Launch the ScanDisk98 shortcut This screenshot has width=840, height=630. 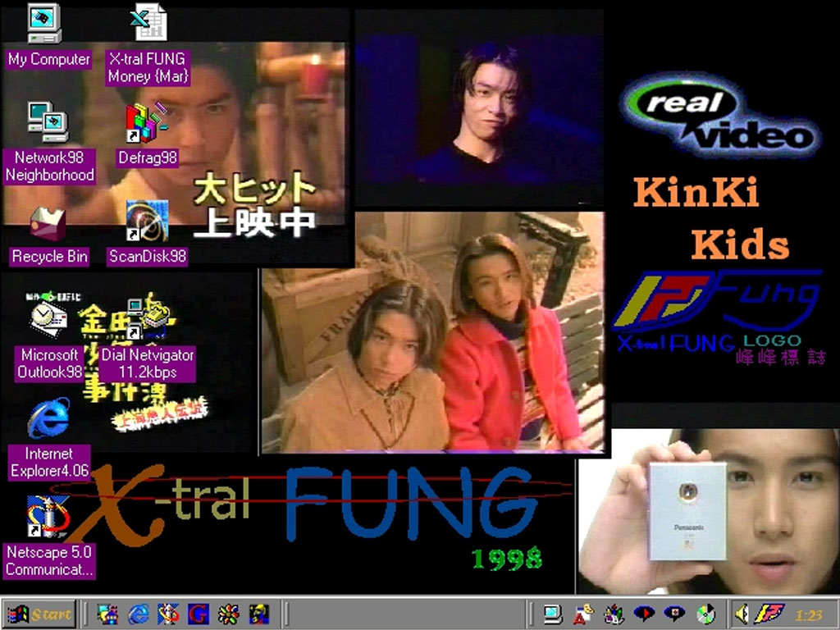[146, 221]
